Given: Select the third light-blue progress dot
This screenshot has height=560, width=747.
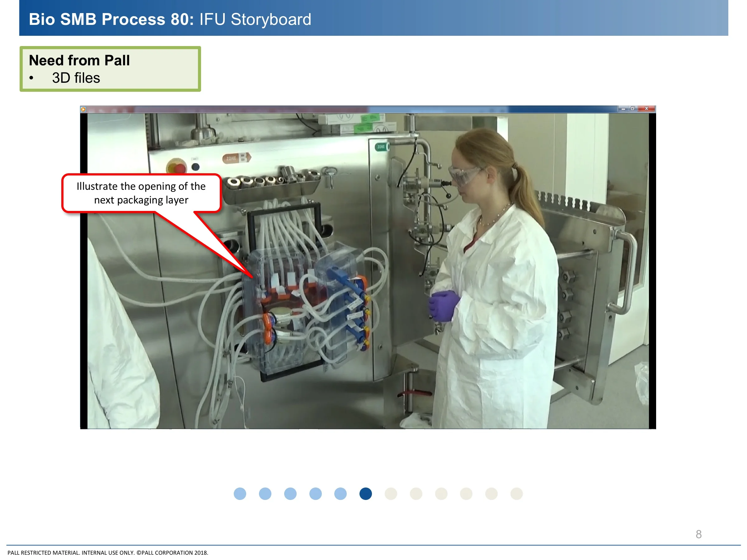Looking at the screenshot, I should (x=290, y=494).
